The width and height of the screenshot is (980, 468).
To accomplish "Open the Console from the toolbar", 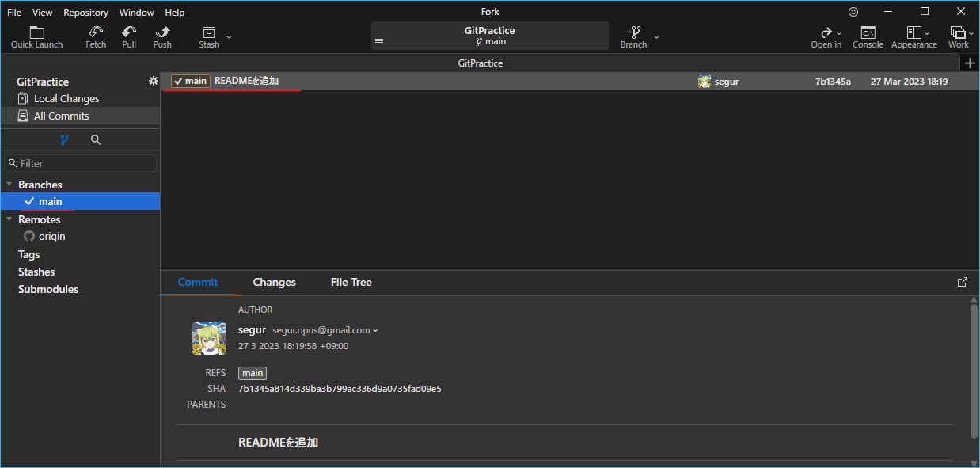I will click(x=868, y=37).
